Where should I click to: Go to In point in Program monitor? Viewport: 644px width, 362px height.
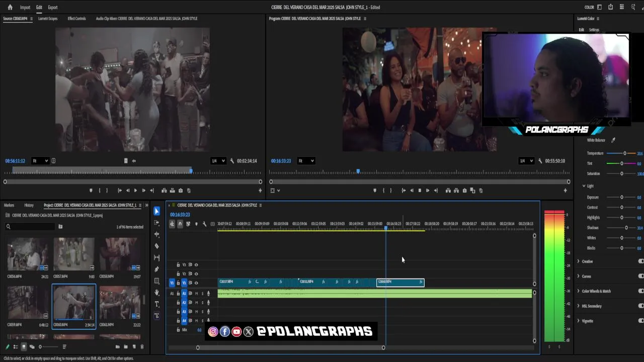point(404,191)
